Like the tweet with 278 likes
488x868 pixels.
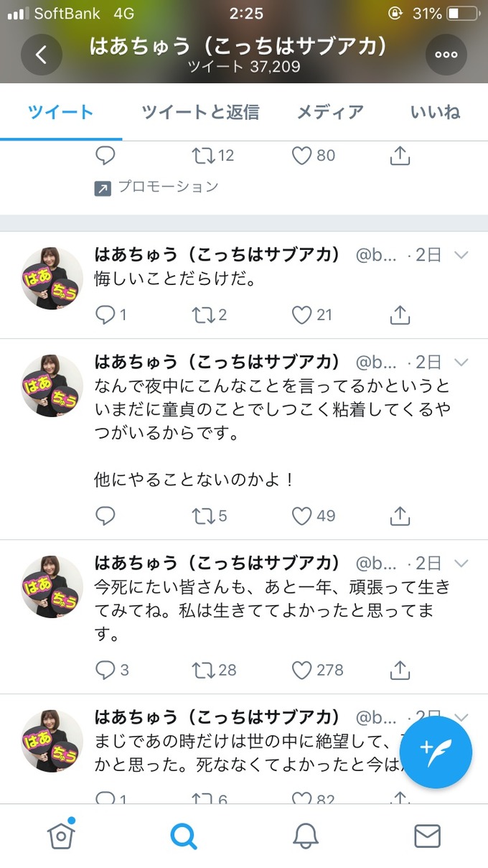tap(301, 670)
